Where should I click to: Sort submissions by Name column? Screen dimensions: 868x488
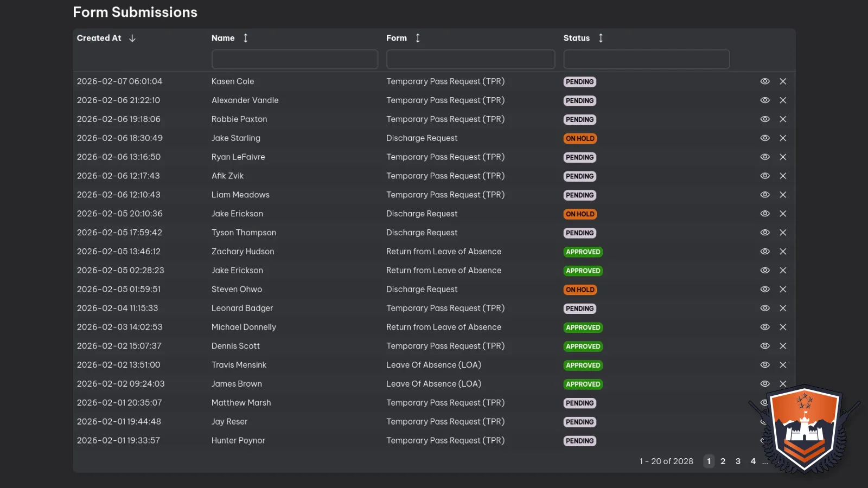[x=245, y=38]
